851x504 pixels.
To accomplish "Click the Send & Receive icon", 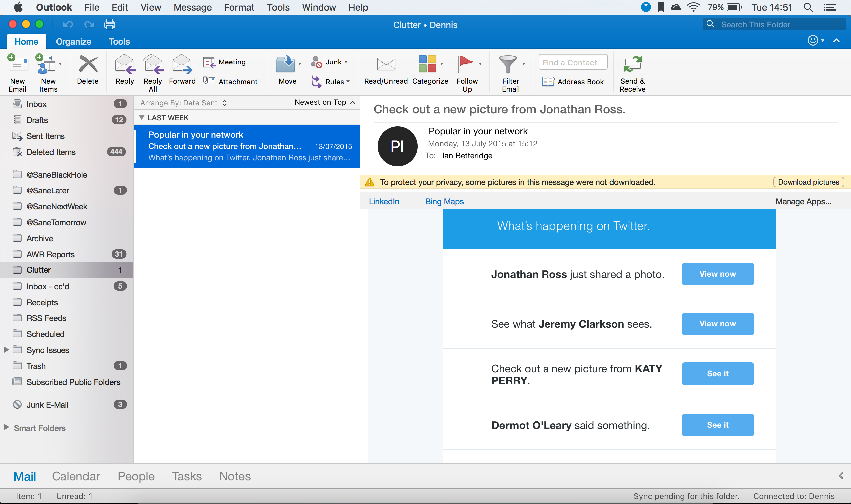I will tap(632, 71).
